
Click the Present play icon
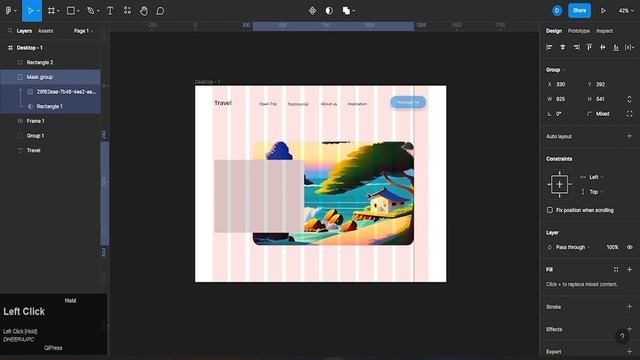(x=603, y=11)
